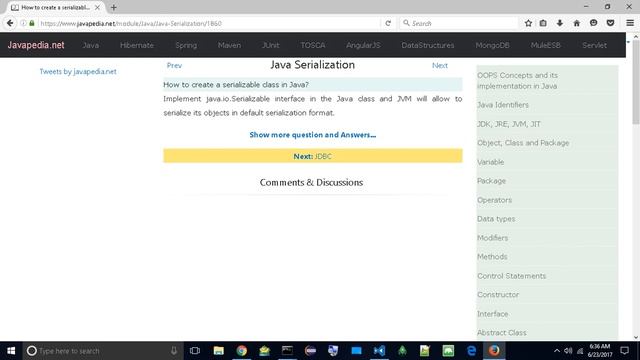Click the Firefox Search box
Viewport: 640px width, 360px height.
coord(460,23)
